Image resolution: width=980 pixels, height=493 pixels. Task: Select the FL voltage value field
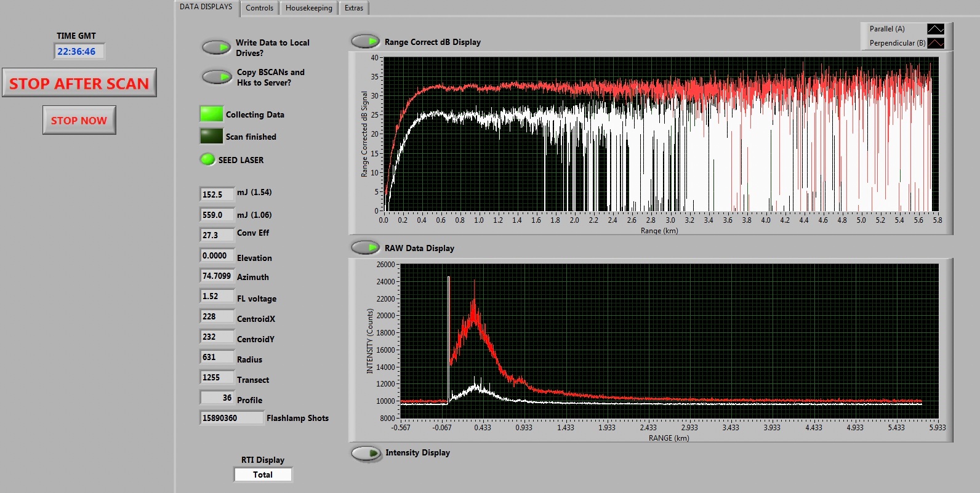coord(217,297)
